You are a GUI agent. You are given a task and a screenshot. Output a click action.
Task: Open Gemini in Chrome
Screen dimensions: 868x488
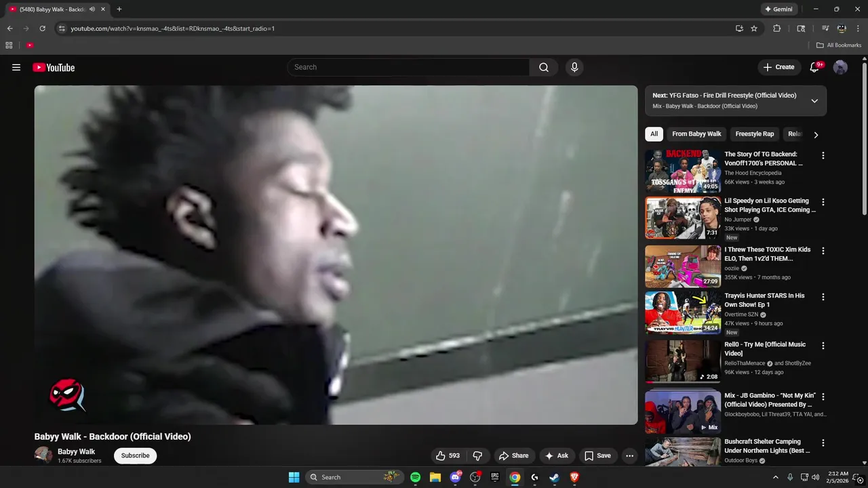coord(778,9)
